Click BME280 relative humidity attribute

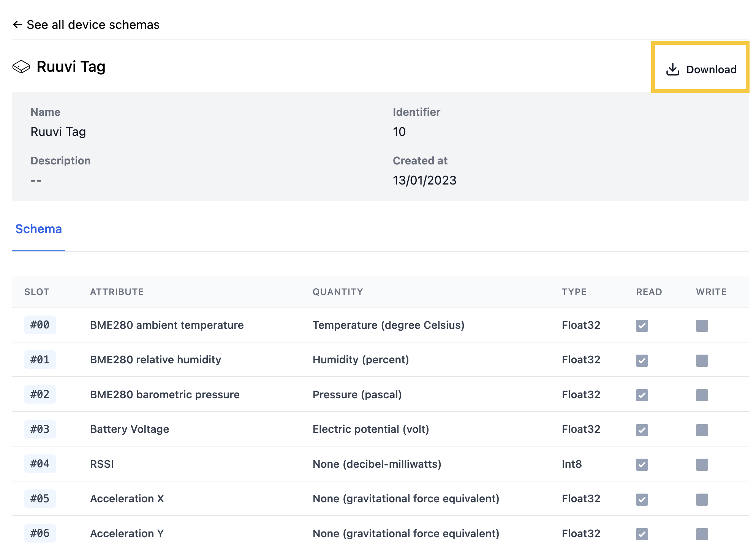coord(155,360)
